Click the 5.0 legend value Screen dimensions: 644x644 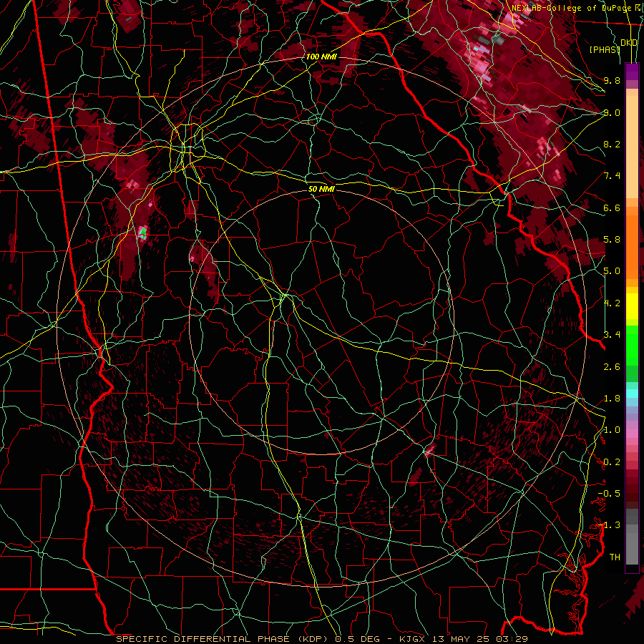click(x=612, y=271)
